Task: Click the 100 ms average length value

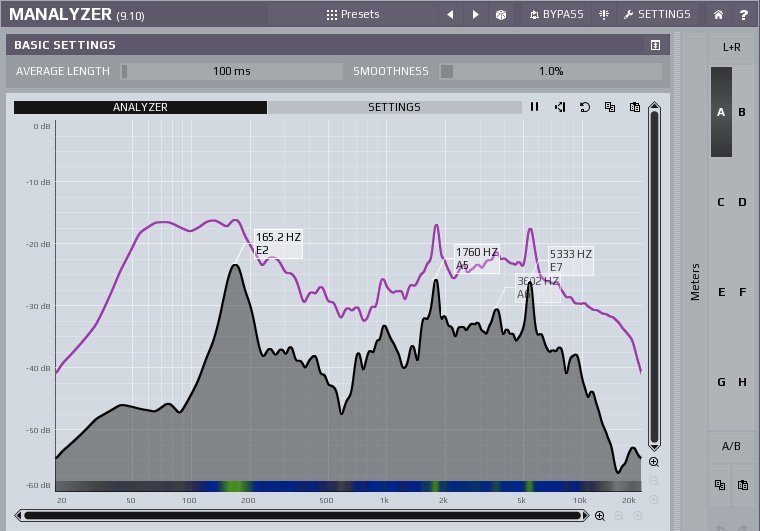Action: (232, 71)
